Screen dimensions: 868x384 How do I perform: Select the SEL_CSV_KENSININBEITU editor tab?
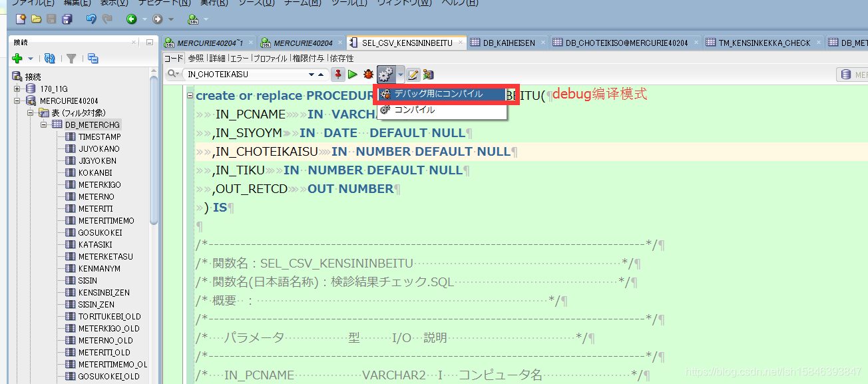coord(407,43)
